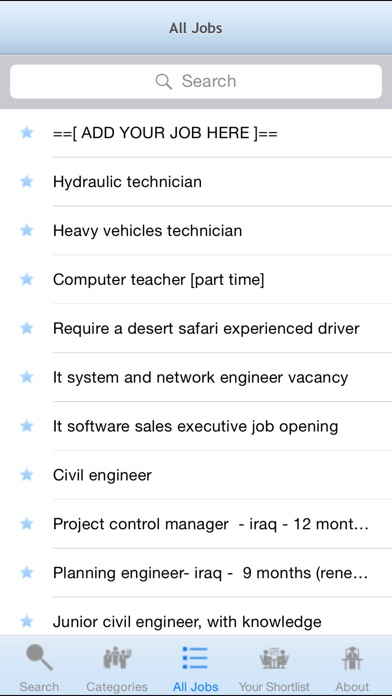Star the Planning engineer iraq job
This screenshot has width=392, height=696.
pos(27,573)
